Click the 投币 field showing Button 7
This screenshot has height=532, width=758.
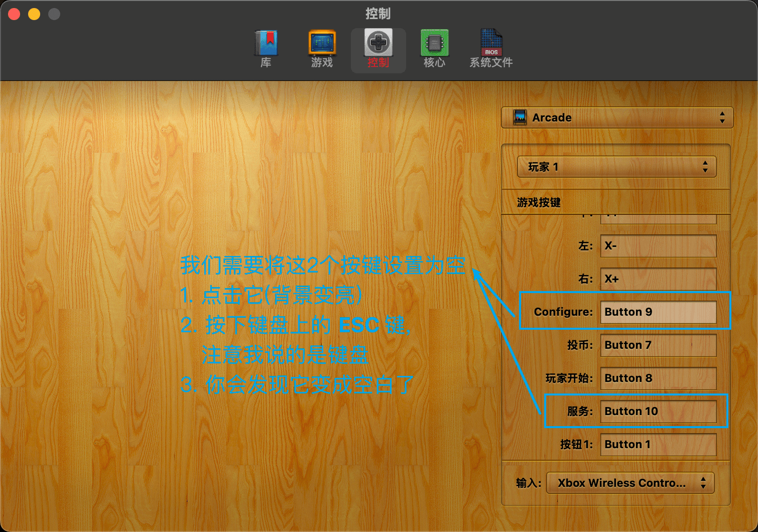coord(658,345)
